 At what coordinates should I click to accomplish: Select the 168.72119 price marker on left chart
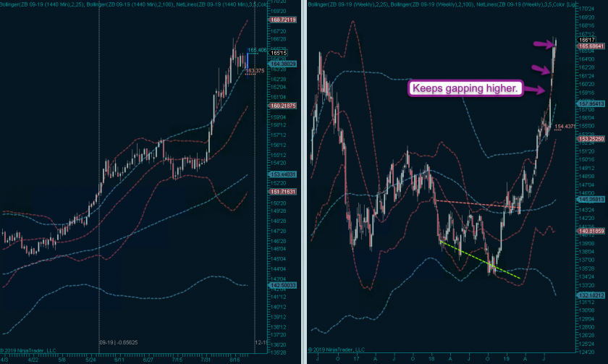click(x=283, y=20)
